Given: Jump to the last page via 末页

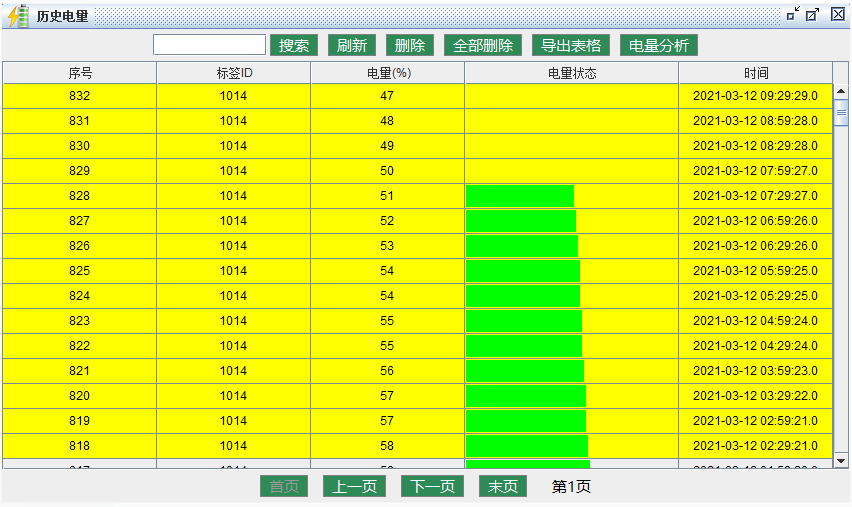Looking at the screenshot, I should 503,487.
